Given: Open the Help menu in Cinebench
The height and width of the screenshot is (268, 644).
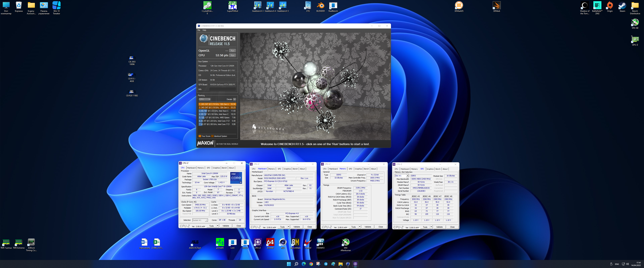Looking at the screenshot, I should (x=204, y=30).
